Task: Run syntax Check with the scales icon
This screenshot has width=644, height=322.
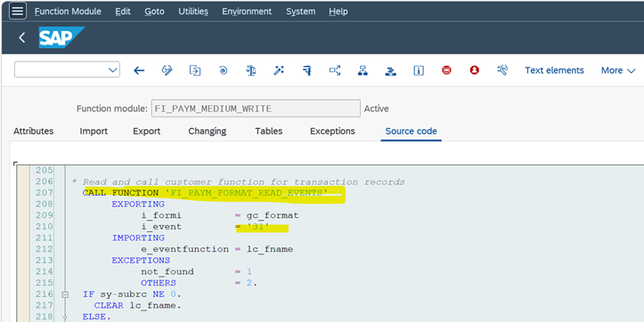Action: pyautogui.click(x=251, y=70)
